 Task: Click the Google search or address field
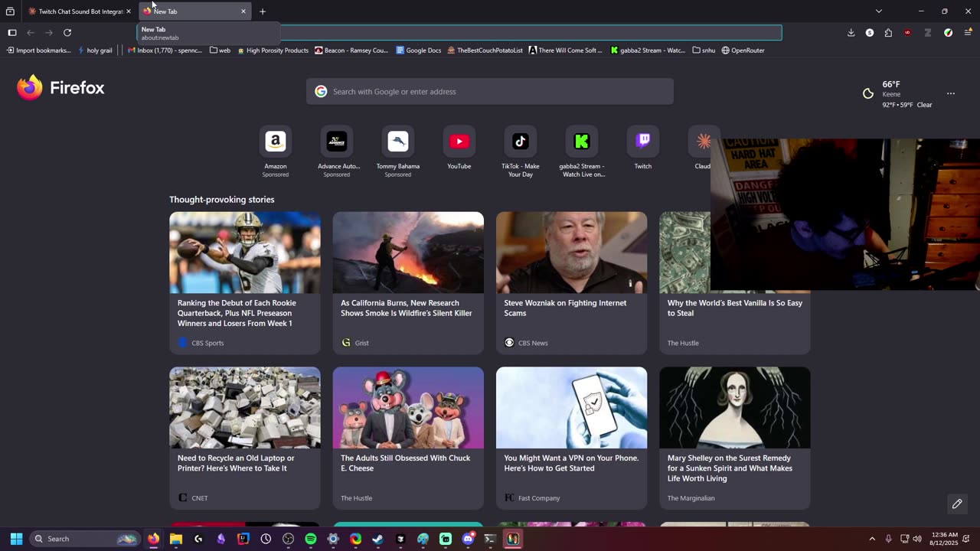(x=490, y=92)
